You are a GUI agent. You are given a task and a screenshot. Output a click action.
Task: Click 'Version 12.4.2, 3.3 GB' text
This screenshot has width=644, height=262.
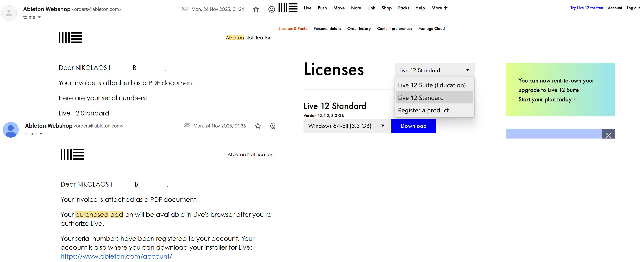(323, 116)
